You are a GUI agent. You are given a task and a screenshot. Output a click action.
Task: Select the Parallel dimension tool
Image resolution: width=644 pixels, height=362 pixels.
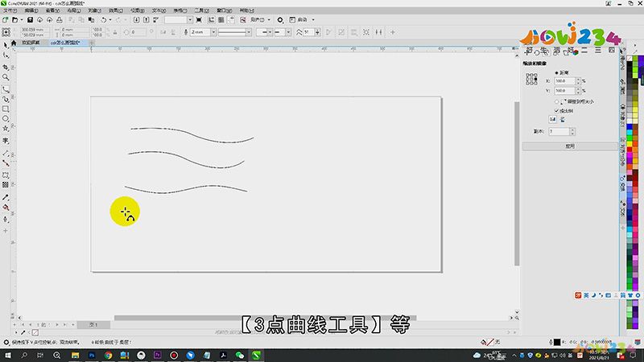(6, 153)
